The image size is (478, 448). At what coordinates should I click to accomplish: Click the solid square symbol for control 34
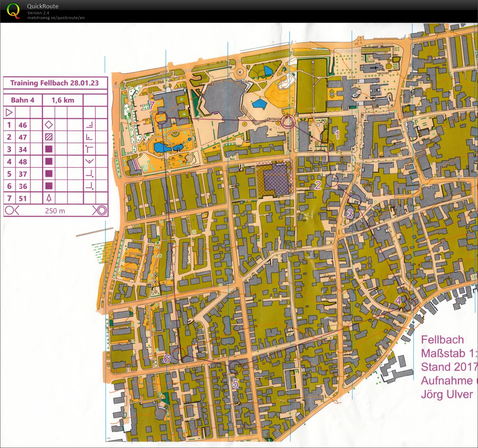[x=49, y=149]
